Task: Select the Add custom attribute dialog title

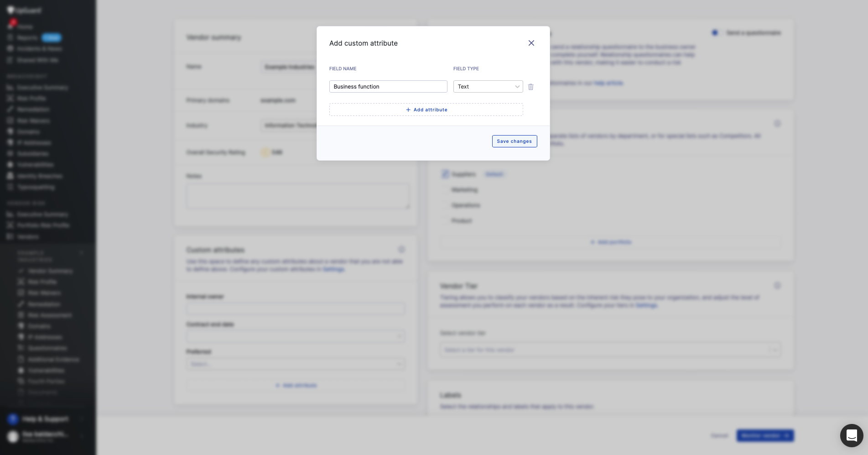Action: (364, 43)
